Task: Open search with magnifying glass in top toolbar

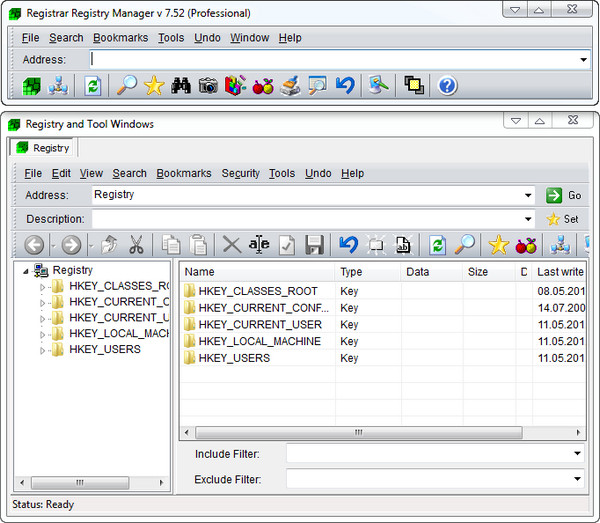Action: pos(127,85)
